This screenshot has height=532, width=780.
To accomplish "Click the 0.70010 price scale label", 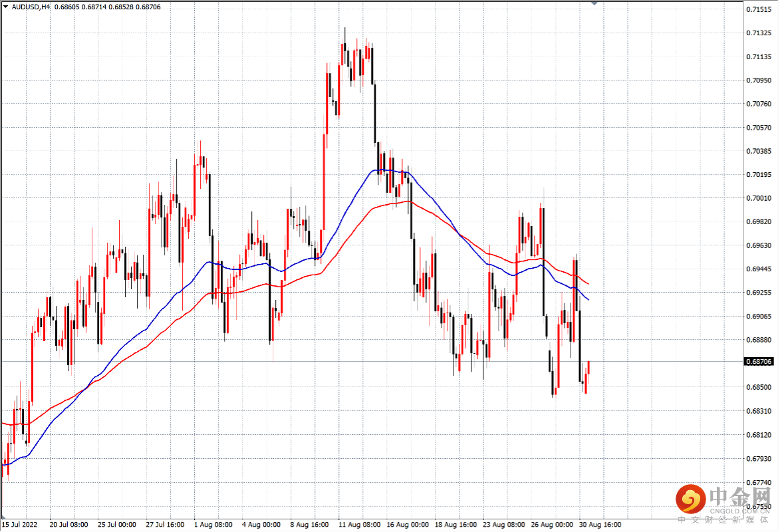I will (x=759, y=198).
